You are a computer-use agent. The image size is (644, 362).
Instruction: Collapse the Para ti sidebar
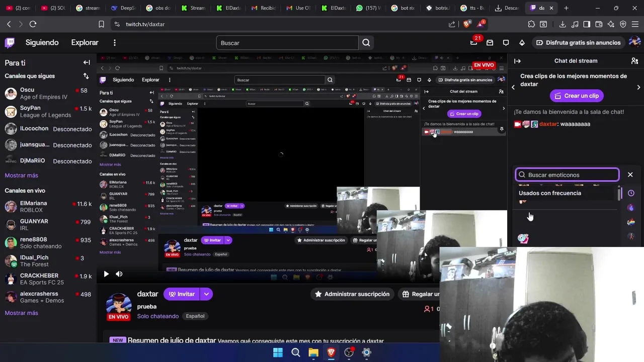click(x=87, y=63)
